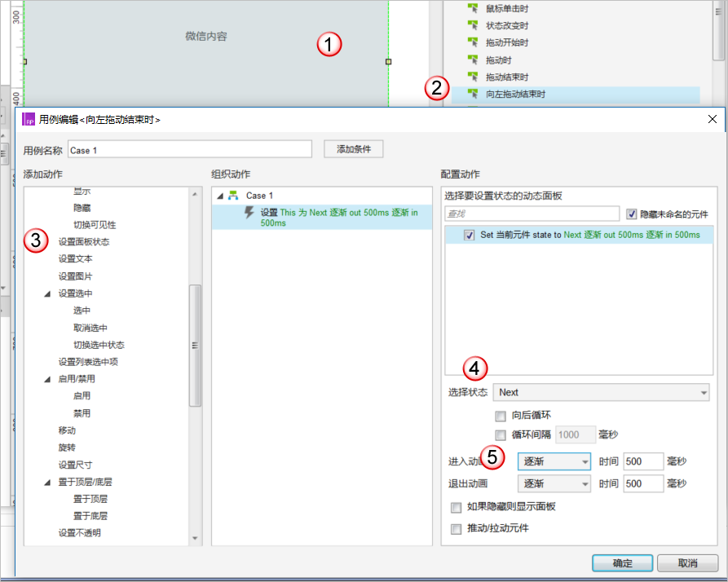Select 取消选中 action
This screenshot has height=582, width=728.
(90, 328)
